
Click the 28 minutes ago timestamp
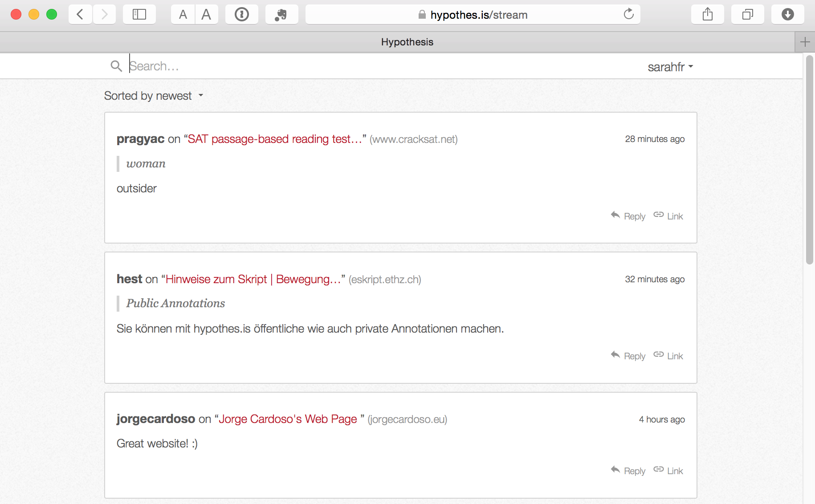tap(655, 139)
